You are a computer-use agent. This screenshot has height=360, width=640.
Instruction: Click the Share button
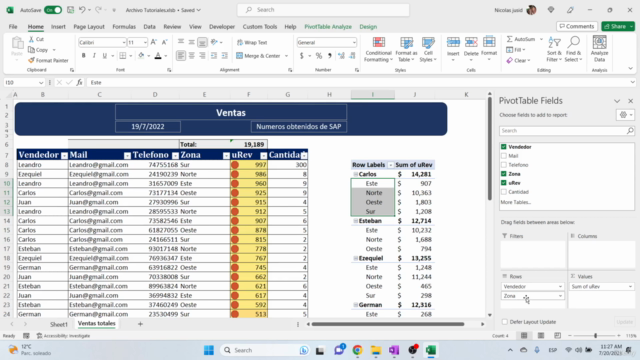[618, 26]
